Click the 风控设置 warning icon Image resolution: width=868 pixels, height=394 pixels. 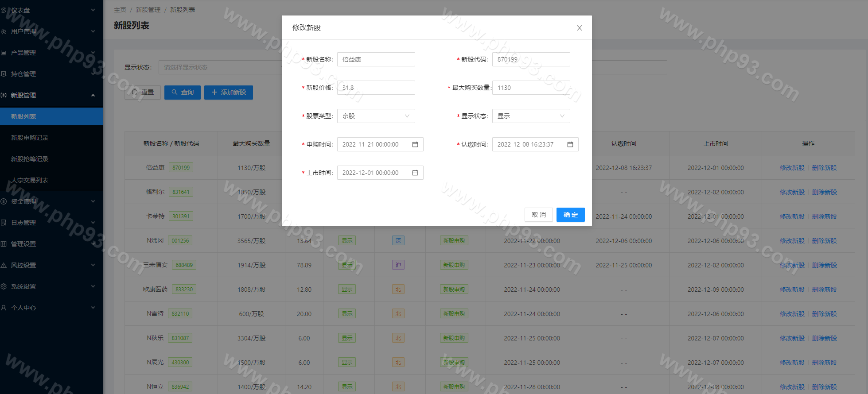coord(4,265)
